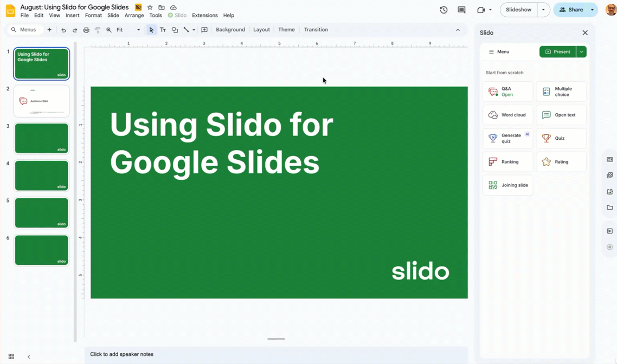
Task: Open the Tools menu
Action: pyautogui.click(x=156, y=15)
